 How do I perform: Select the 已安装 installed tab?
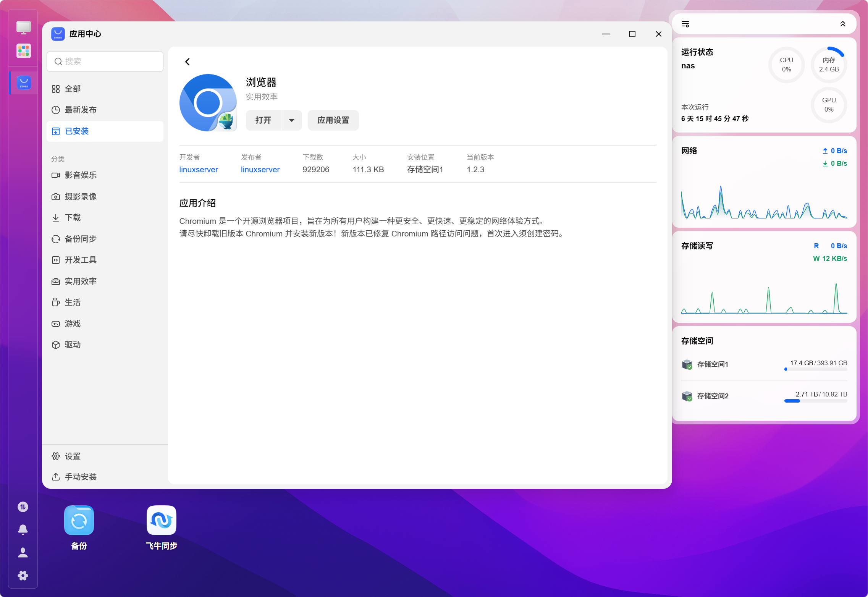105,131
